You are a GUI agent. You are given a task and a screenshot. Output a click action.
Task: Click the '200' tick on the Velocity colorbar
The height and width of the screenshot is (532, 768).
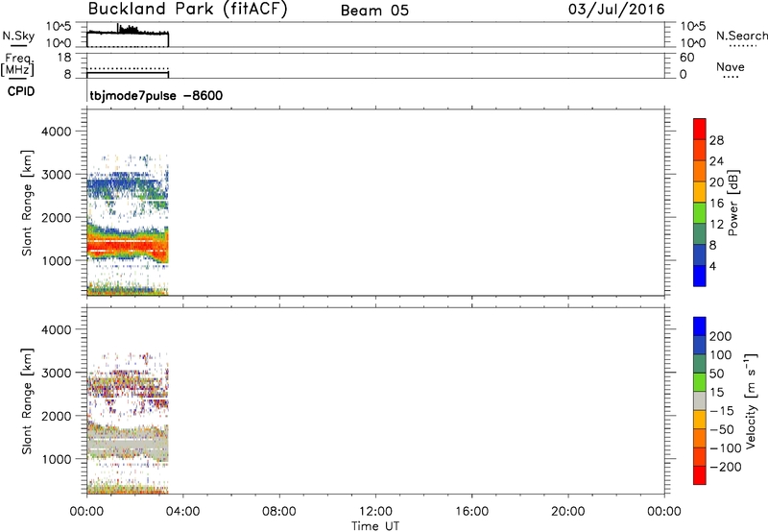pos(721,336)
